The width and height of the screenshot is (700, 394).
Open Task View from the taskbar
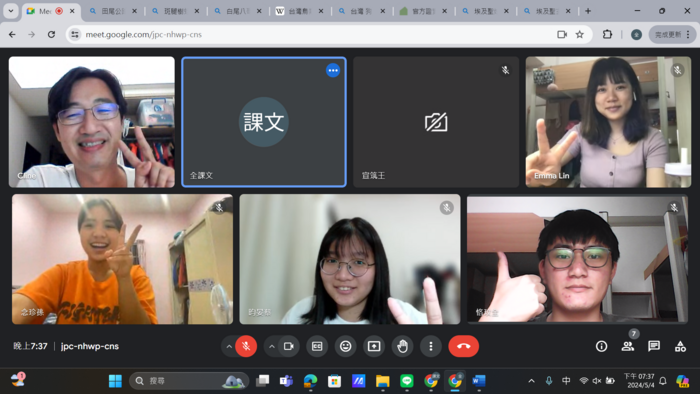(x=262, y=381)
